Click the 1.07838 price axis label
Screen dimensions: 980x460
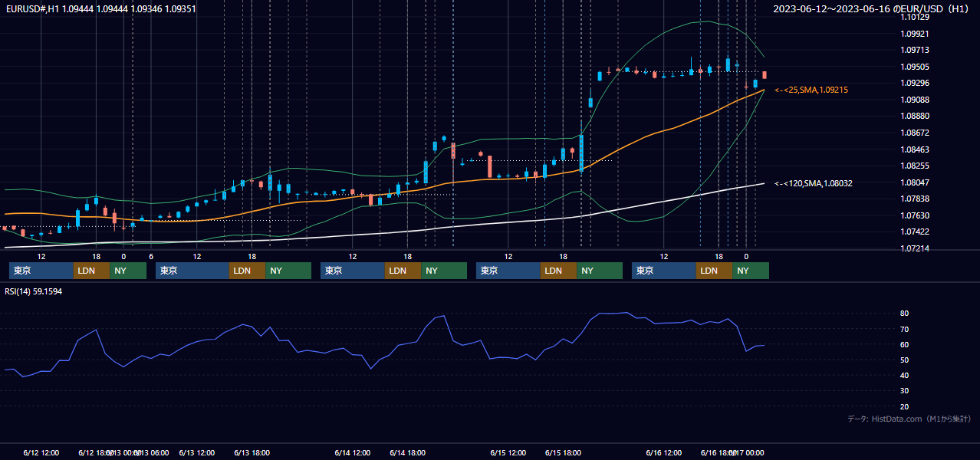coord(916,199)
